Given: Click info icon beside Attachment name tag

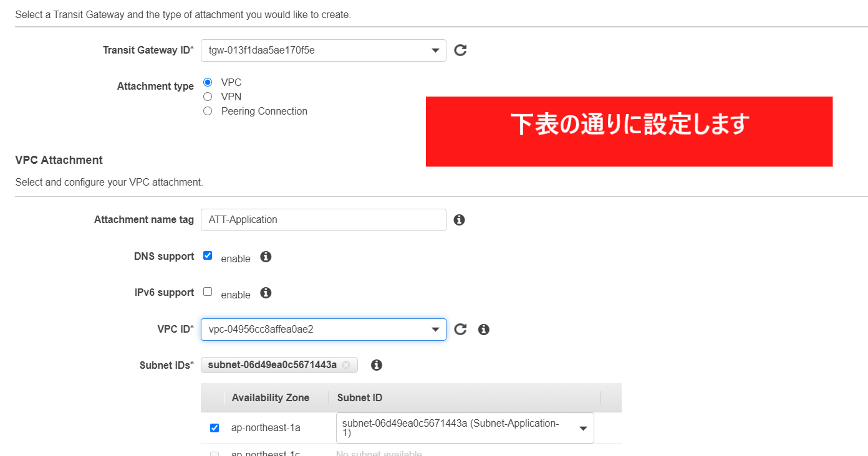Looking at the screenshot, I should 459,220.
